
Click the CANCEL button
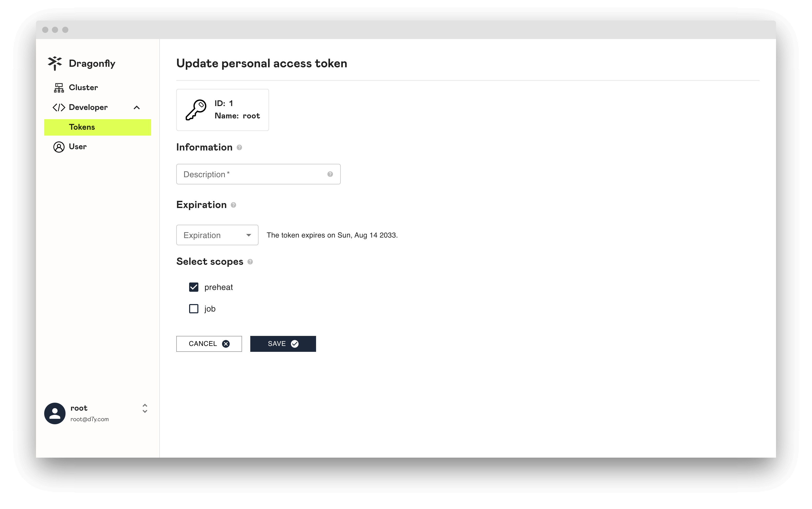pos(209,344)
